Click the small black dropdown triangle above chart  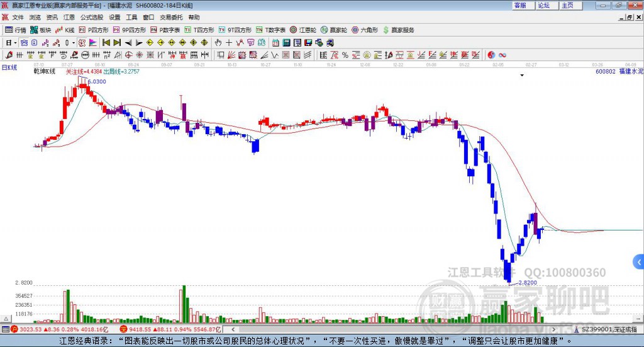(x=522, y=75)
